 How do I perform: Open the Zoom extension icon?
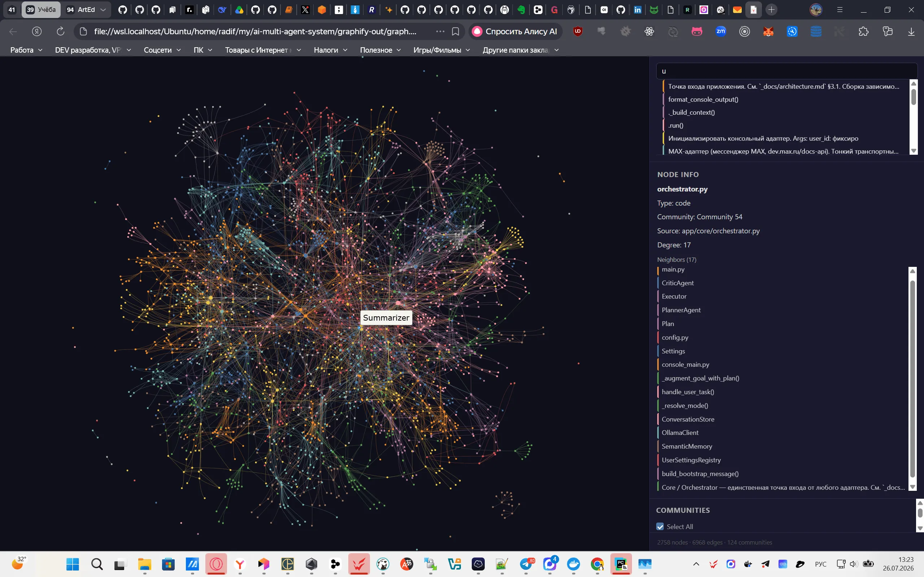click(720, 31)
